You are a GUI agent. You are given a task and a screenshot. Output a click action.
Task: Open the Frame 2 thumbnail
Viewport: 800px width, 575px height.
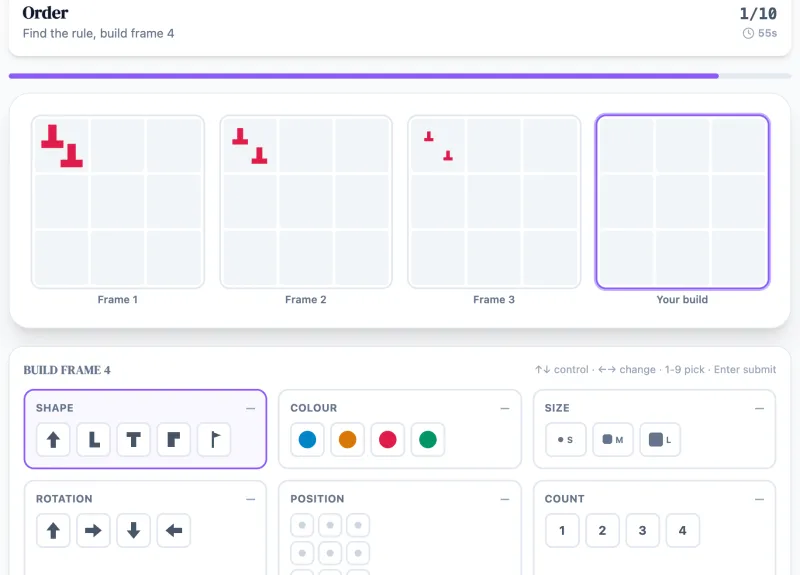(306, 202)
